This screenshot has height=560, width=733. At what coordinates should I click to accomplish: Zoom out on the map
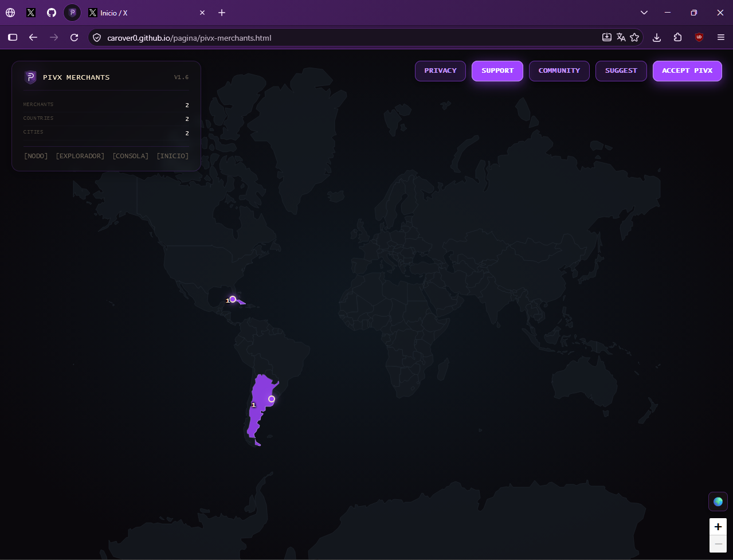coord(718,544)
